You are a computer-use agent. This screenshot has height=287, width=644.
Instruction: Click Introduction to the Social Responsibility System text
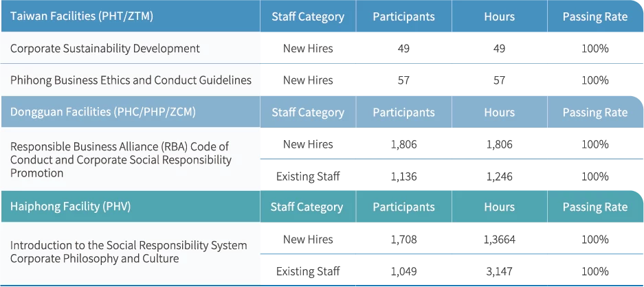click(129, 245)
